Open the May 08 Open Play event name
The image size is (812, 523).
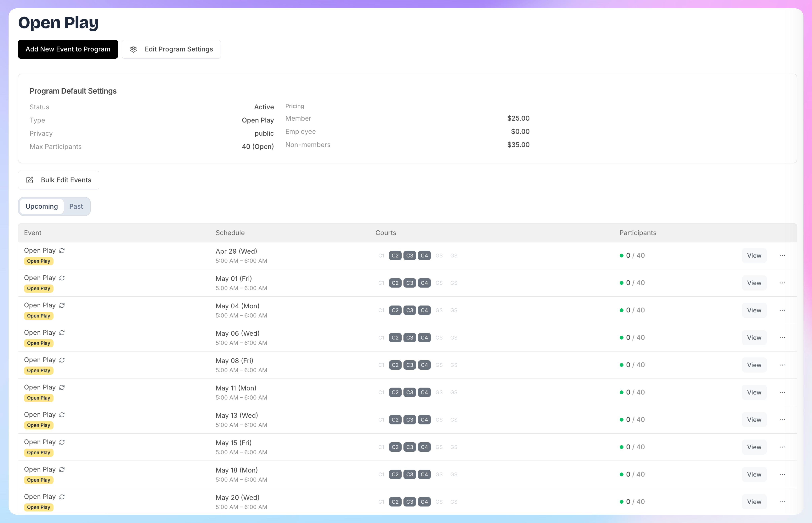click(x=40, y=360)
